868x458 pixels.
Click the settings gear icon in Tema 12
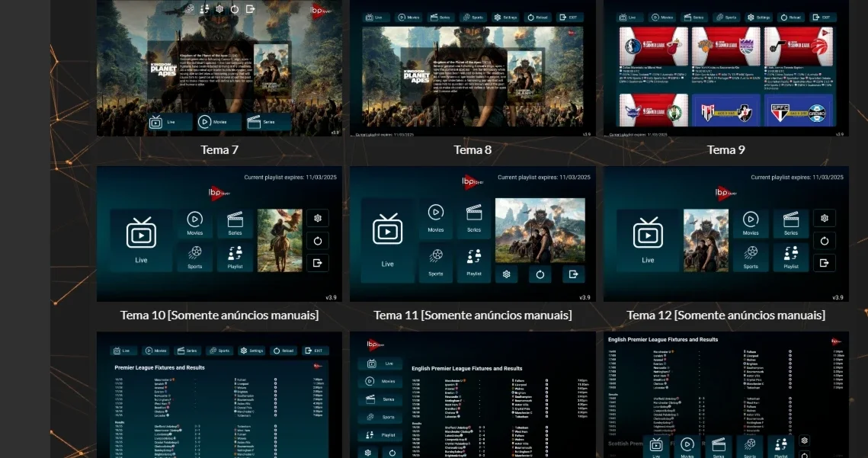click(825, 218)
